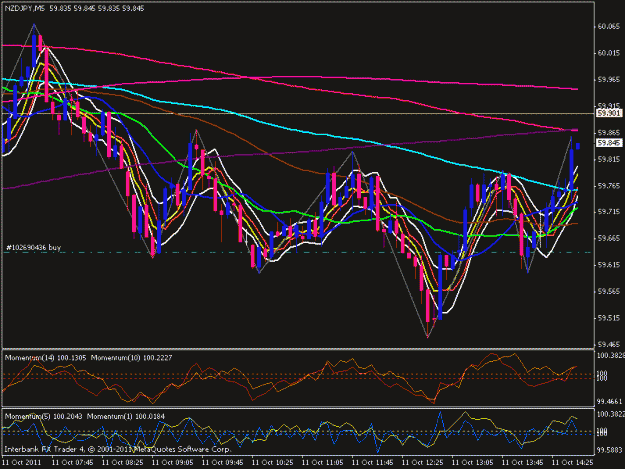625x469 pixels.
Task: Select the Momentum(10) 100.2227 indicator label
Action: 132,358
